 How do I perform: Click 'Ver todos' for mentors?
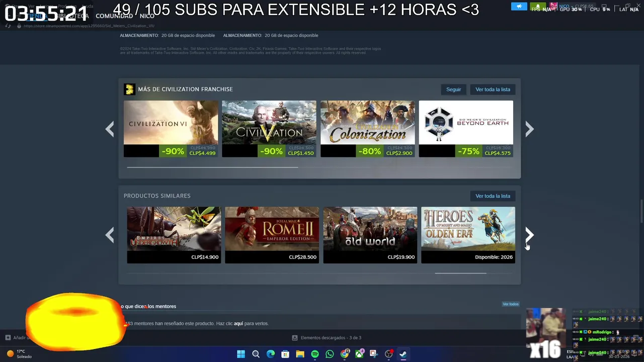pyautogui.click(x=510, y=304)
